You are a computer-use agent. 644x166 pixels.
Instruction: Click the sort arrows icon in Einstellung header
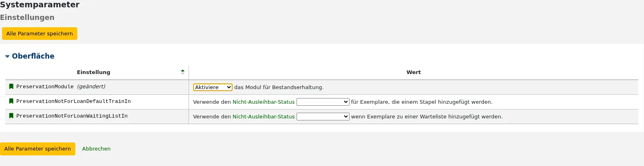182,72
